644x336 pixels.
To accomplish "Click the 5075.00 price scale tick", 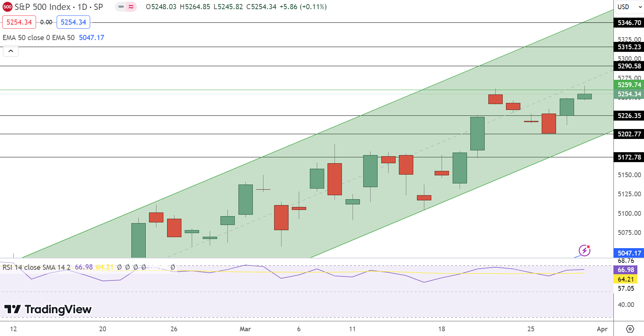I will coord(629,233).
